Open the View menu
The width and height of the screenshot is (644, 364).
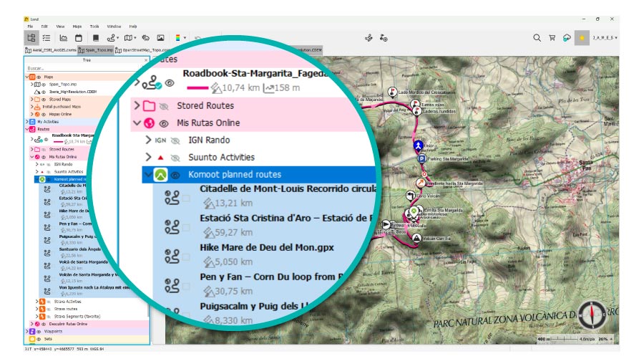pyautogui.click(x=60, y=27)
